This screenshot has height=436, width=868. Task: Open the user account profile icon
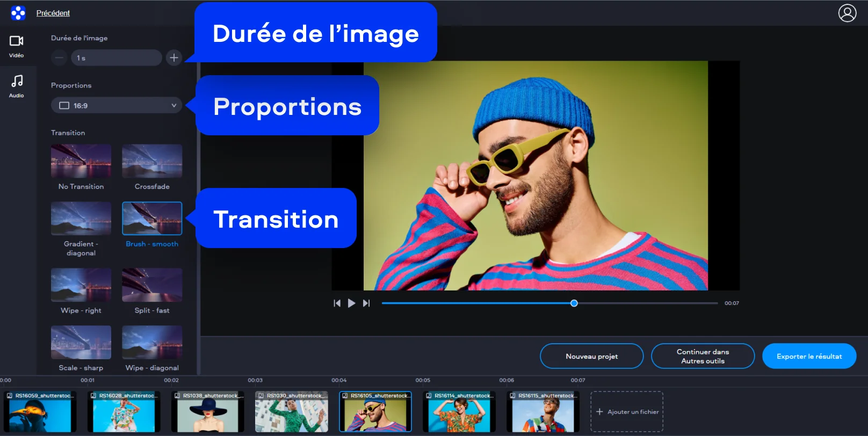coord(847,13)
